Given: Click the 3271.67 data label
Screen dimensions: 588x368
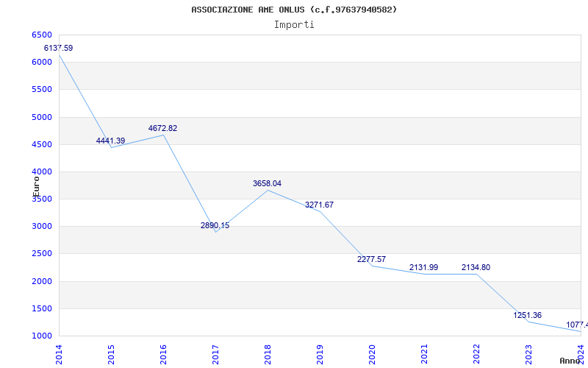Looking at the screenshot, I should (x=319, y=205).
